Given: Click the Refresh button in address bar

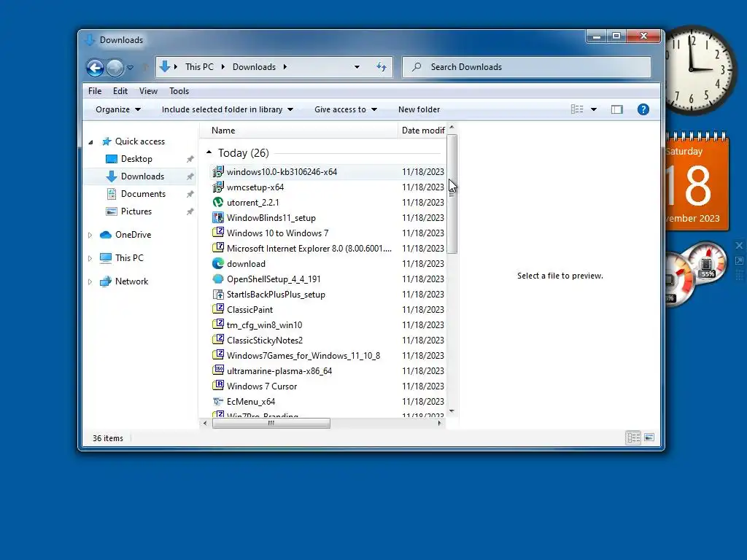Looking at the screenshot, I should [381, 67].
